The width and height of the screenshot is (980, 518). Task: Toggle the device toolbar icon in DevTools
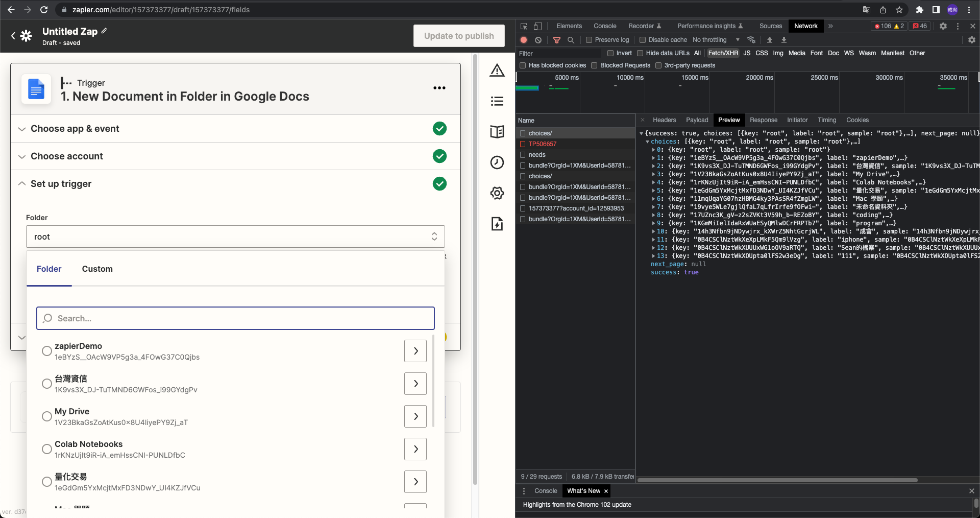tap(537, 26)
